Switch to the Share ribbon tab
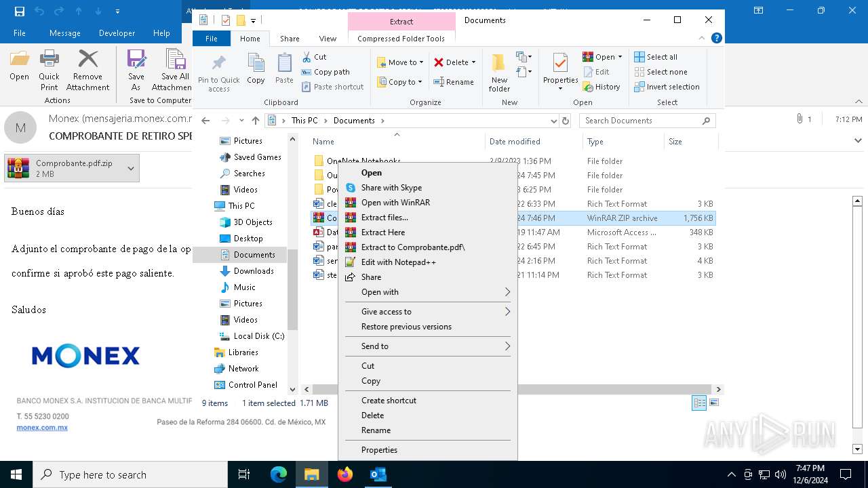The image size is (868, 488). tap(290, 39)
